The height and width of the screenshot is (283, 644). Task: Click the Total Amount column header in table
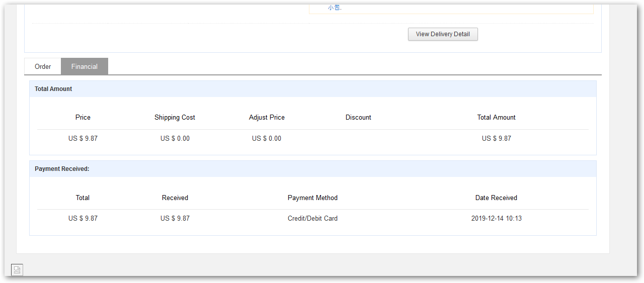point(496,117)
